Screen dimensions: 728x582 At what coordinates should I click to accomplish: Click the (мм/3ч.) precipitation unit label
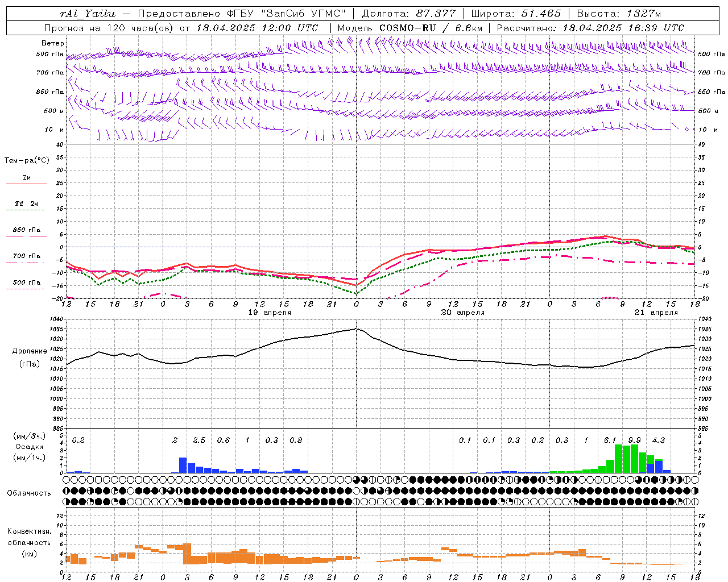point(30,436)
